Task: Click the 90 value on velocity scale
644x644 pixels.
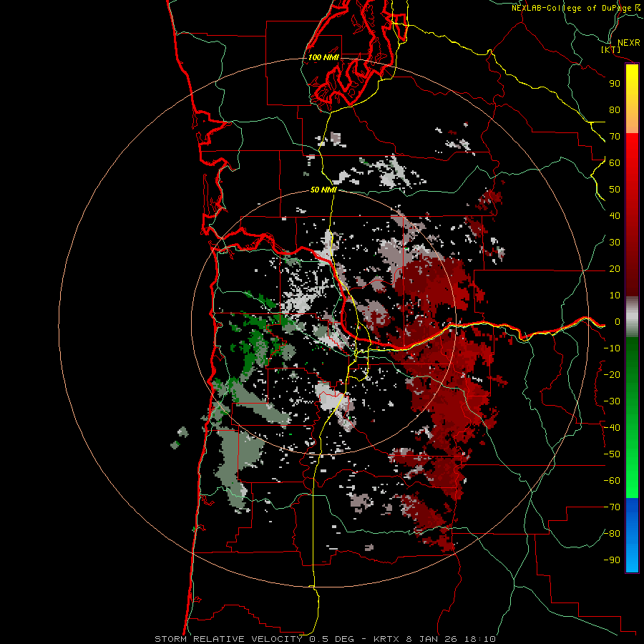Action: click(x=615, y=84)
